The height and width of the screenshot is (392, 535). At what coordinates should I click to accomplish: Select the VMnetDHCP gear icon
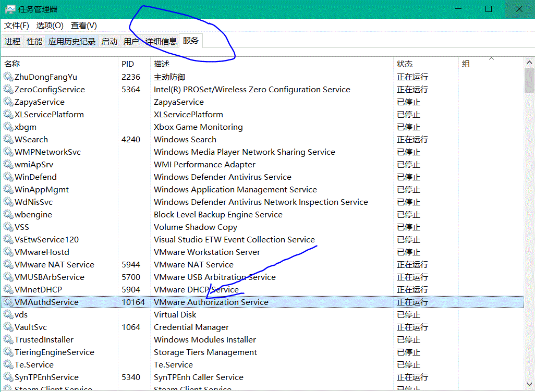(x=8, y=289)
